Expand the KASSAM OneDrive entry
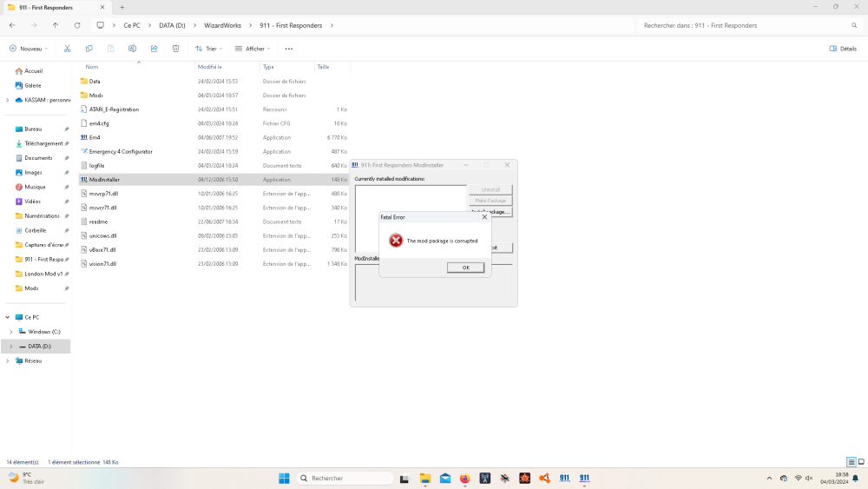 7,100
